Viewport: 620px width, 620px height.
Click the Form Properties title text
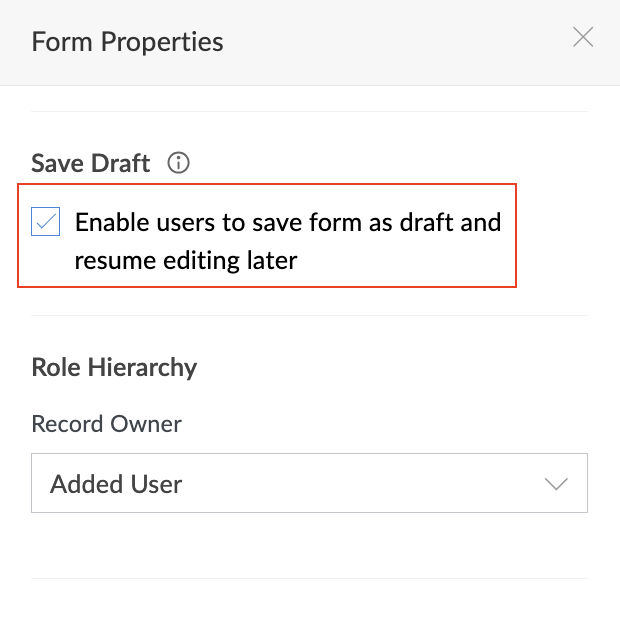tap(127, 42)
